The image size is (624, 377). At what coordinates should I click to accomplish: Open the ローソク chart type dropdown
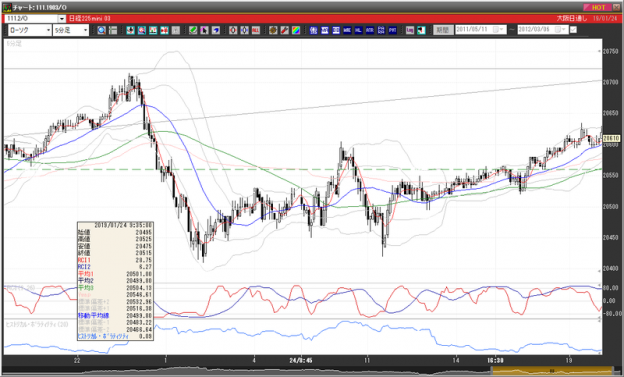pos(30,30)
